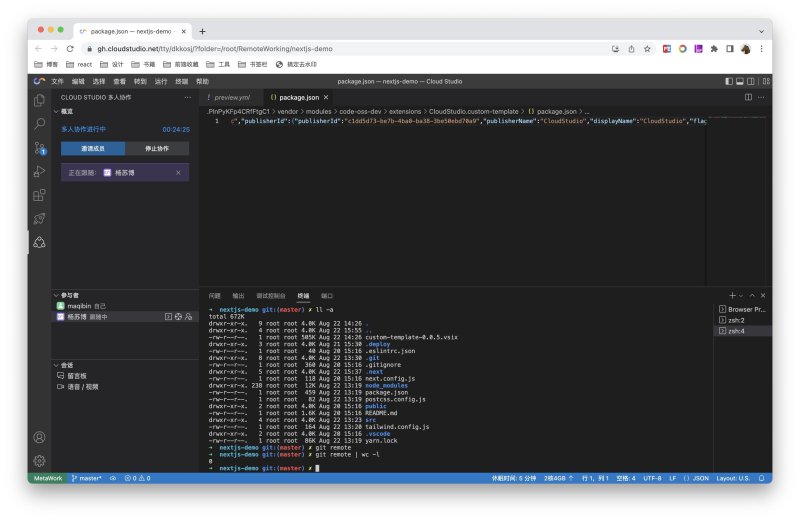Open the 留言板 message board
Screen dimensions: 800x520
point(77,376)
